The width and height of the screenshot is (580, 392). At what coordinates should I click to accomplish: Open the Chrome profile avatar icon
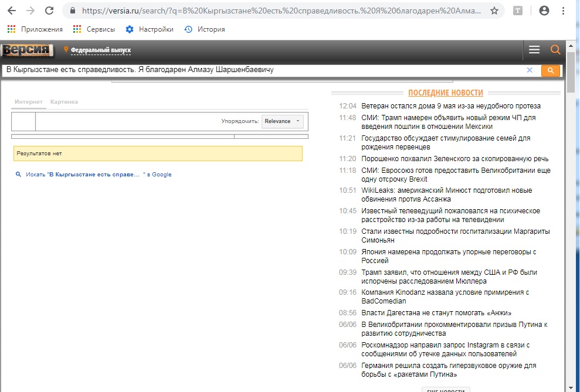(544, 11)
